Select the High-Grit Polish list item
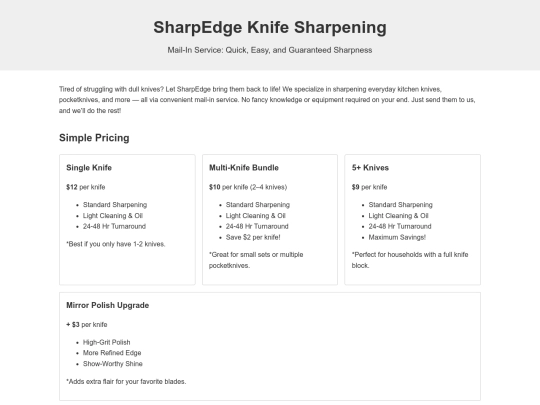 click(x=106, y=342)
